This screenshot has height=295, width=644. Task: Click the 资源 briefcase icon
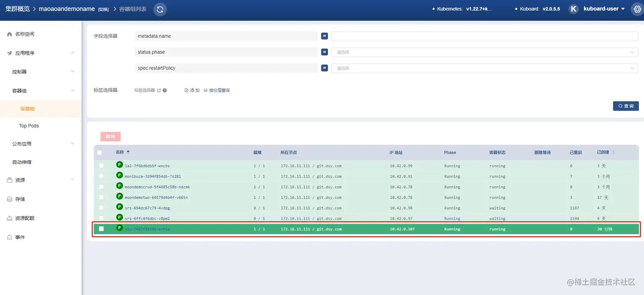pyautogui.click(x=9, y=180)
